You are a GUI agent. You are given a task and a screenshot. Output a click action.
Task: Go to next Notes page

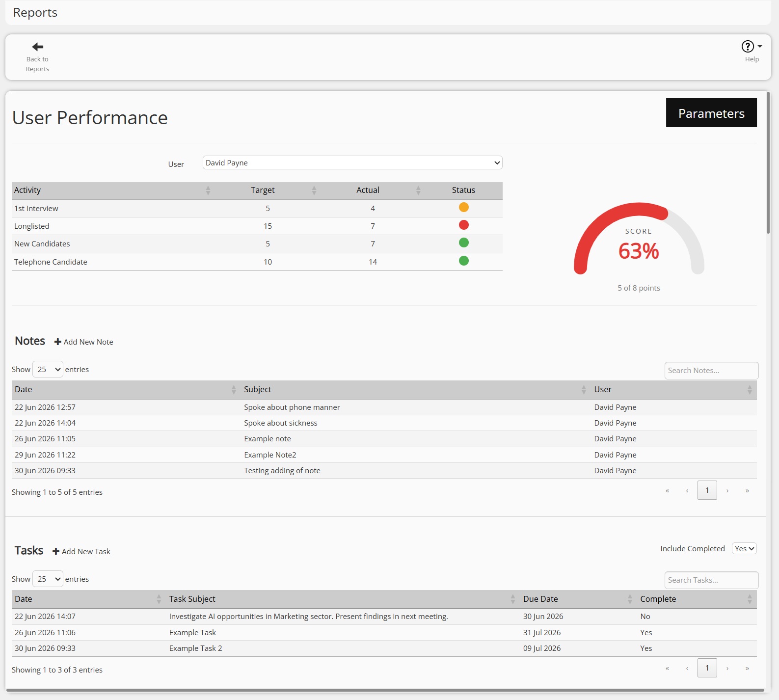727,490
